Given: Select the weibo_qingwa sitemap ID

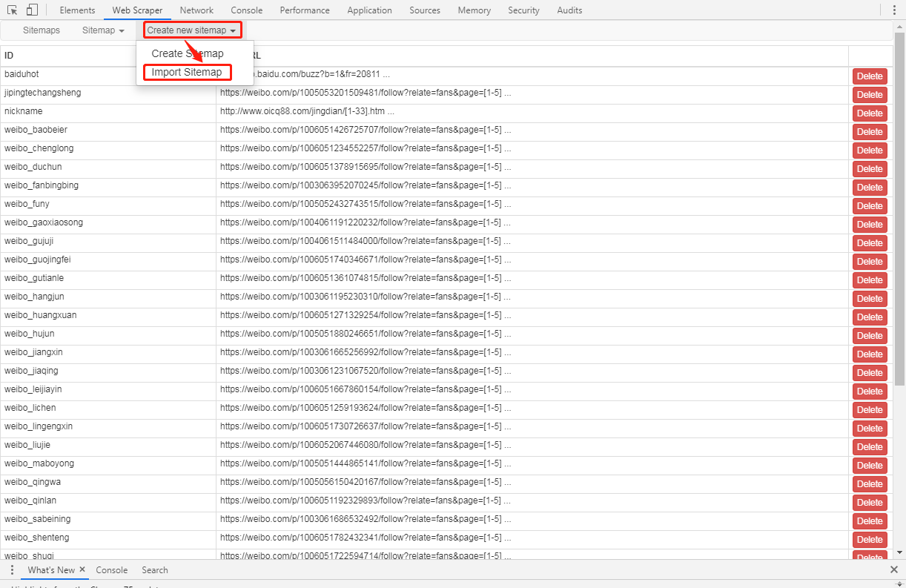Looking at the screenshot, I should 33,482.
